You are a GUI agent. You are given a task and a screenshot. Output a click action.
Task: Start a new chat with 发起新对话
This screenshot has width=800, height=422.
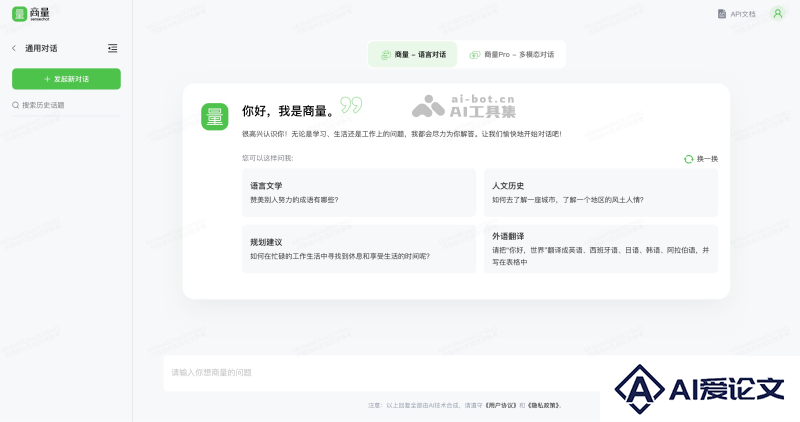pyautogui.click(x=66, y=79)
